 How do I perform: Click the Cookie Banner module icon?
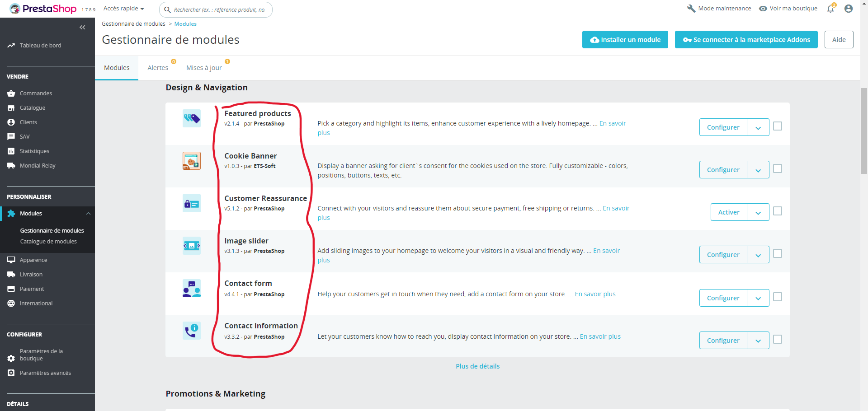tap(192, 161)
